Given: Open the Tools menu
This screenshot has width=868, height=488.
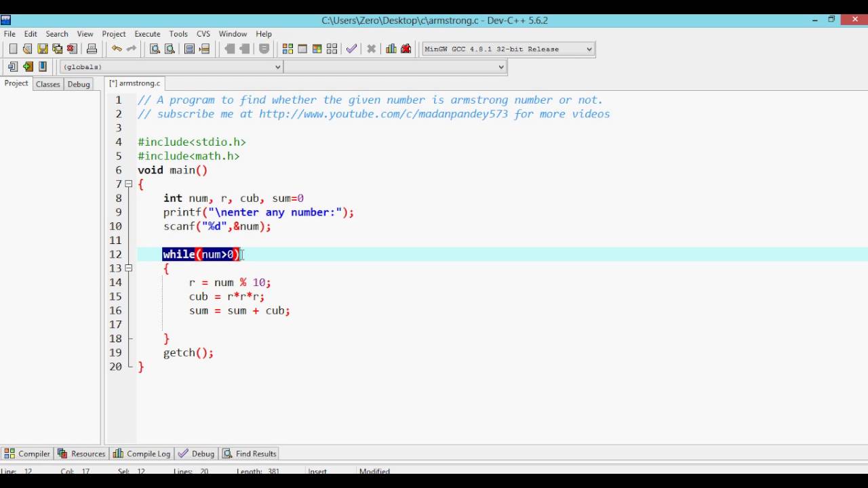Looking at the screenshot, I should pos(178,34).
